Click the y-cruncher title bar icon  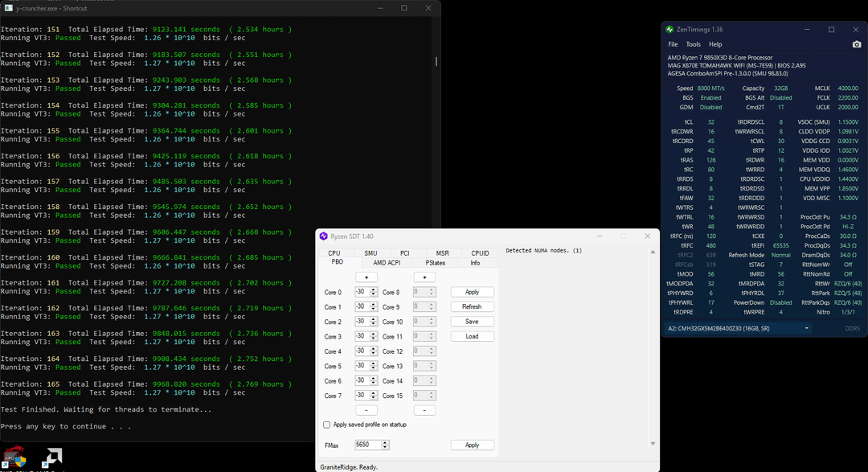pos(8,8)
